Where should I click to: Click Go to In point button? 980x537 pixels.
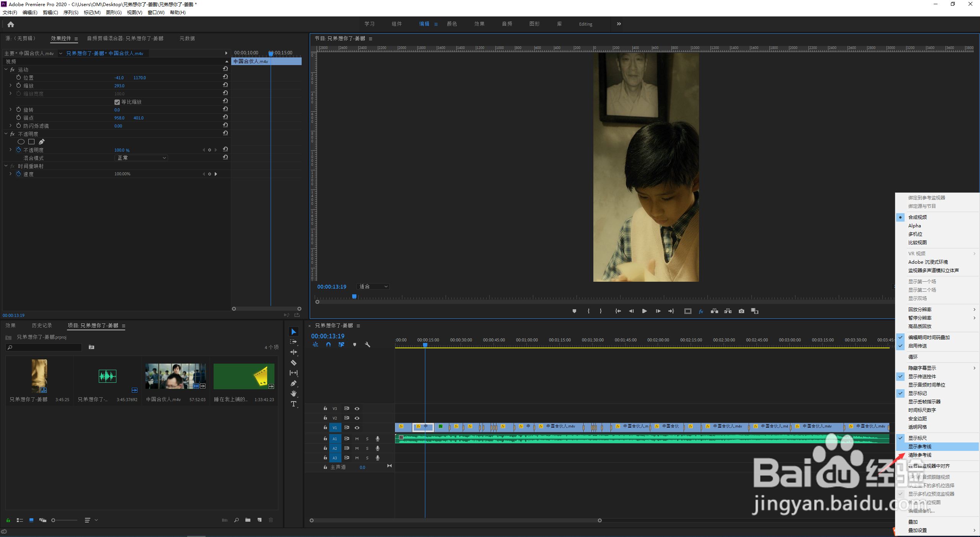(x=618, y=311)
